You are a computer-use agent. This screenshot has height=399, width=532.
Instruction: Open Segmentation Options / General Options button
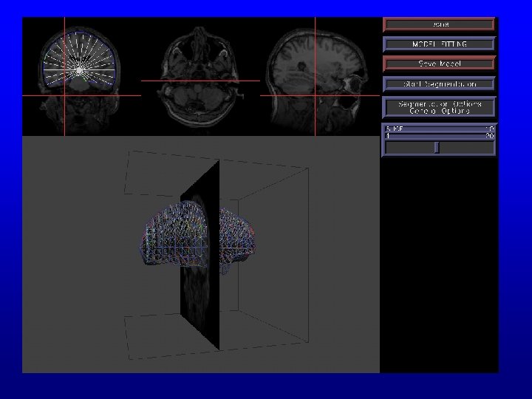(x=439, y=107)
